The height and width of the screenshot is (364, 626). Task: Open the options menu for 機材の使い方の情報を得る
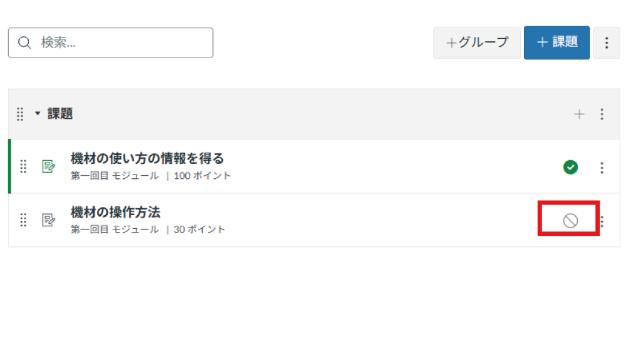pos(602,167)
